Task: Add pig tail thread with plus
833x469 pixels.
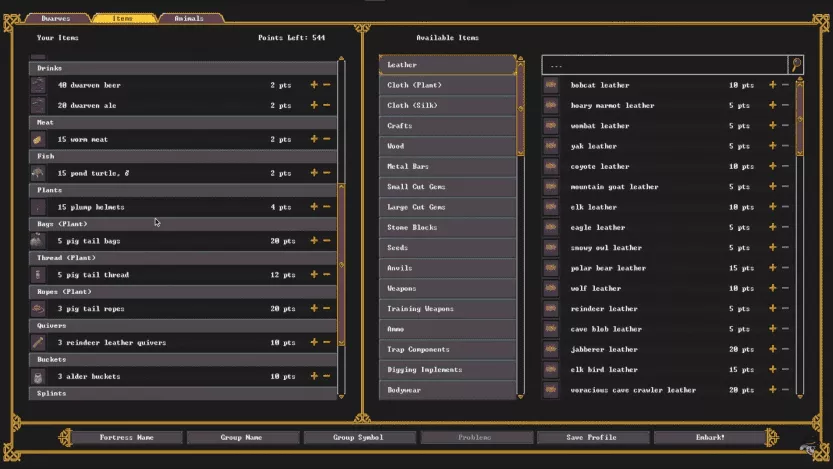Action: (314, 275)
